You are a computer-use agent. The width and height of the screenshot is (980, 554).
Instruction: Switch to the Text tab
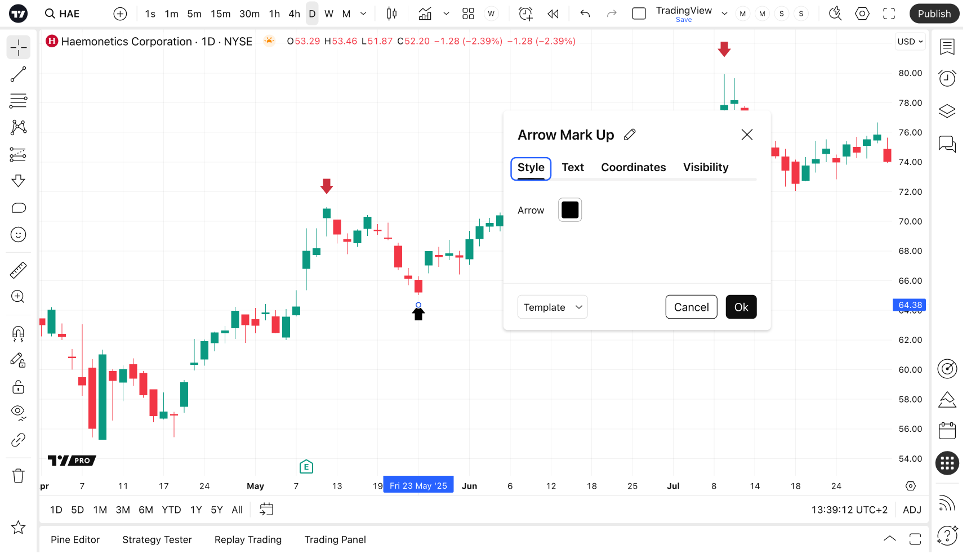573,167
